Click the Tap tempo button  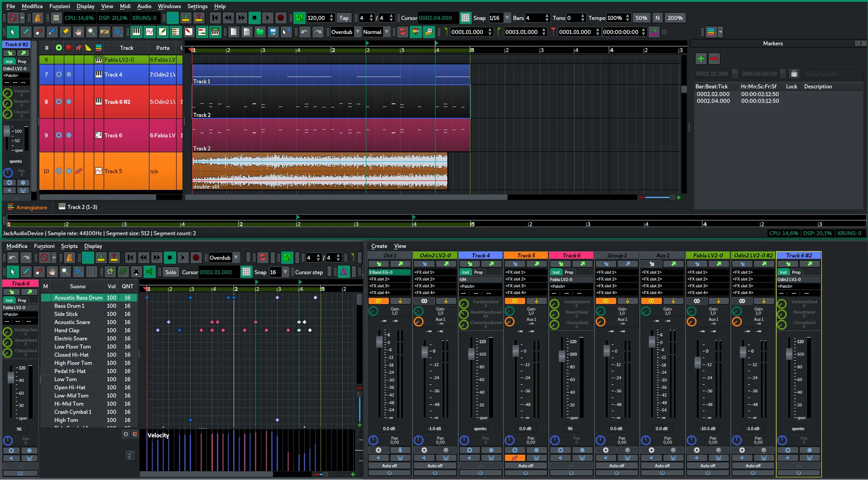(x=344, y=18)
